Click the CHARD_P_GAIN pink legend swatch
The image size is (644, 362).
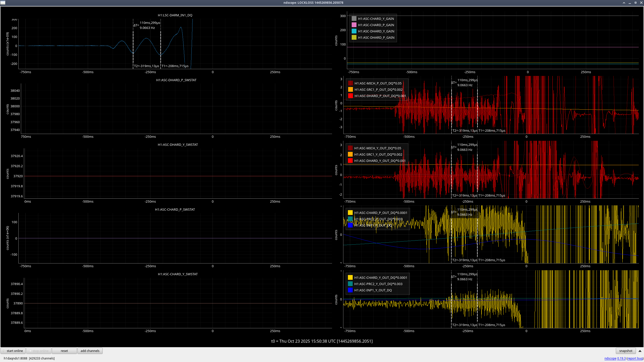pos(354,25)
